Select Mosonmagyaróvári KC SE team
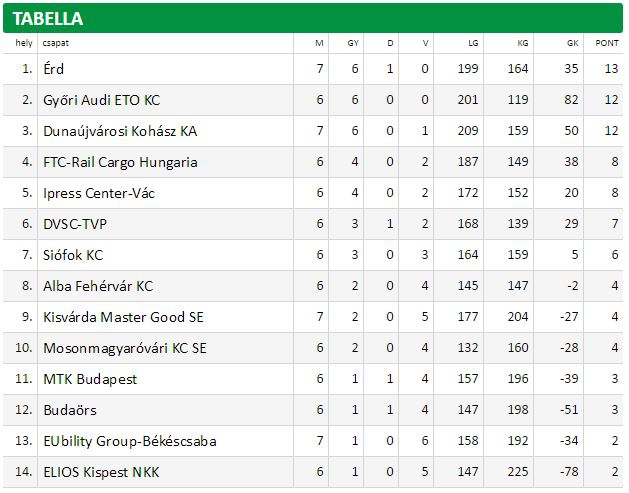The width and height of the screenshot is (629, 493). tap(125, 348)
